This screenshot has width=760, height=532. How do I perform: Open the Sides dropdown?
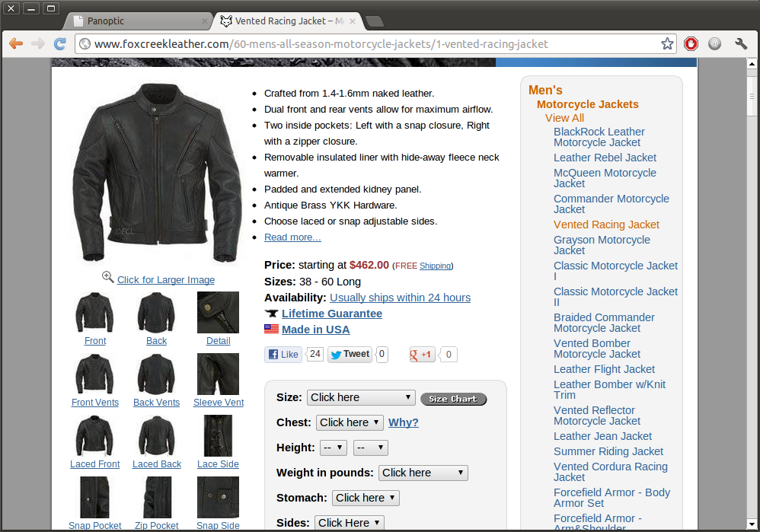350,523
